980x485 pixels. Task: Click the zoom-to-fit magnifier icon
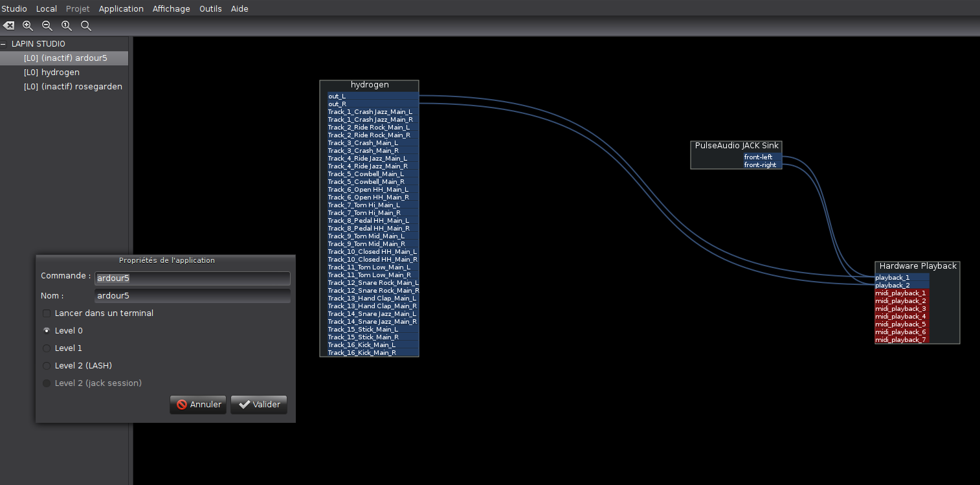coord(86,26)
